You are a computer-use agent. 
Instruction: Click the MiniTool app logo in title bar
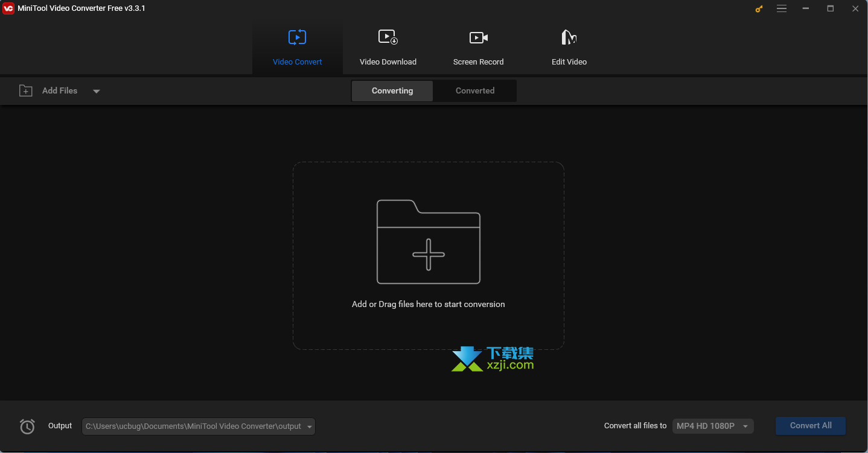tap(8, 8)
